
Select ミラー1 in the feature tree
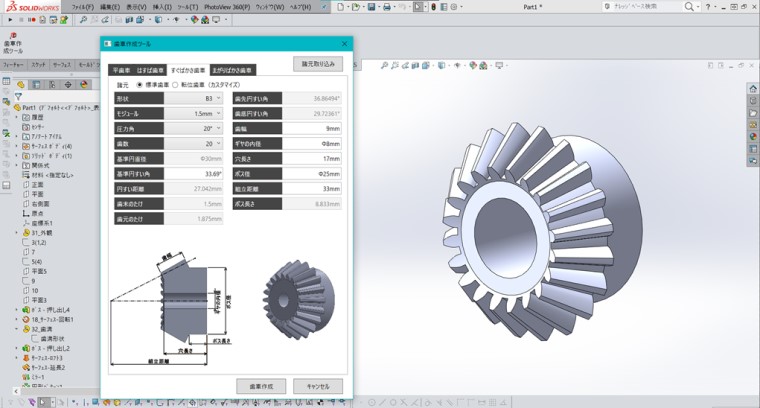point(33,377)
